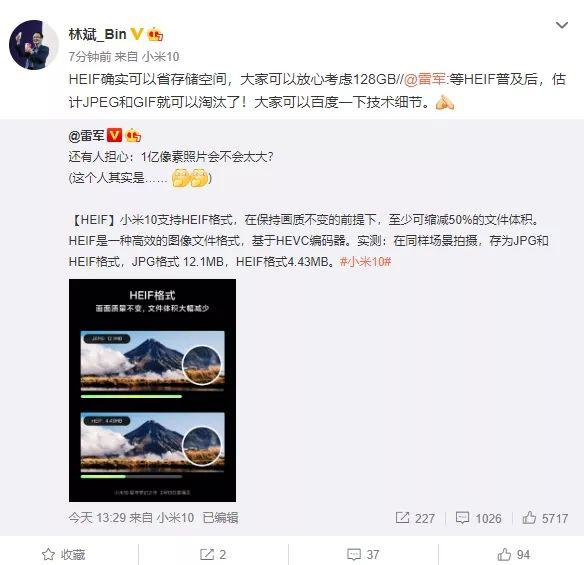View the 1026 comments on the original post
Screen dimensions: 584x565
[478, 518]
